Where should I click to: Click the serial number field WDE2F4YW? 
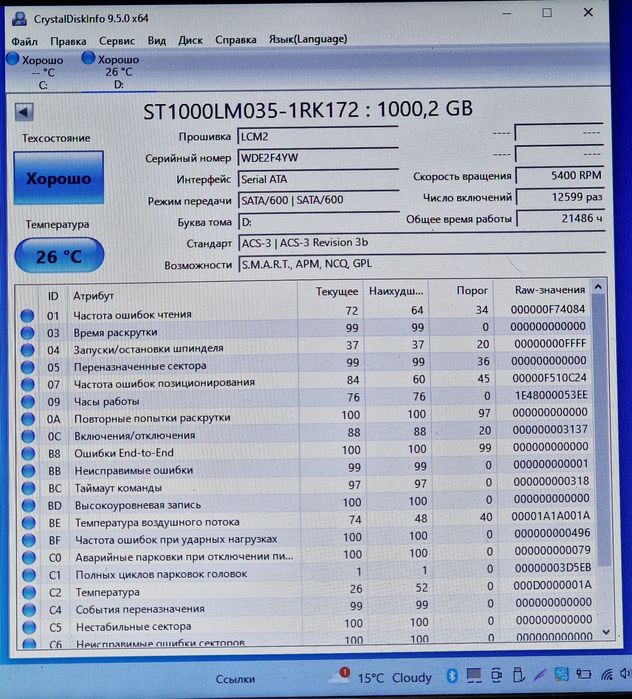tap(318, 158)
